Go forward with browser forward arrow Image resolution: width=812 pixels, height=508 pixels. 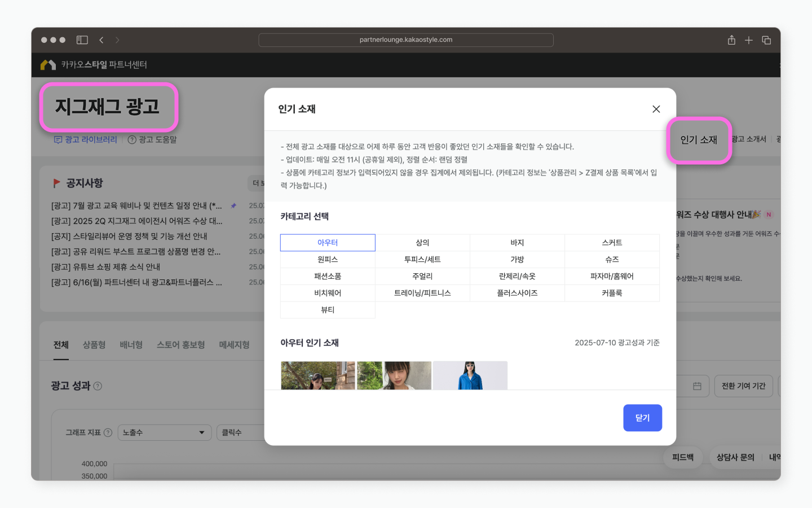point(117,40)
